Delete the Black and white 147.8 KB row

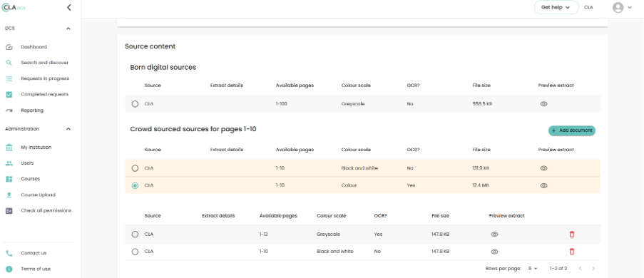coord(572,252)
